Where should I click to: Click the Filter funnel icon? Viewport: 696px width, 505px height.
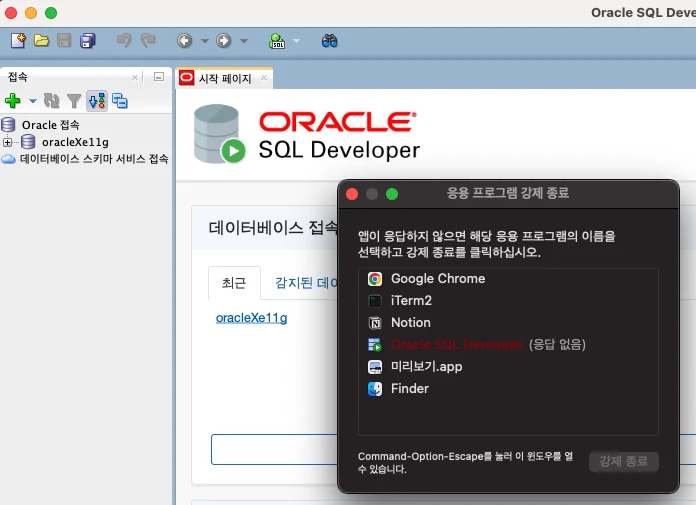(74, 101)
